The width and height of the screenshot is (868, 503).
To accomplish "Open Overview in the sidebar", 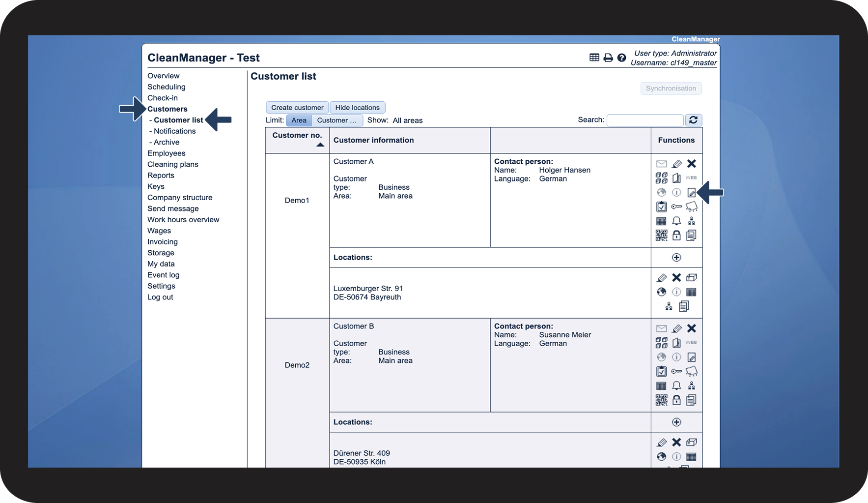I will click(164, 76).
